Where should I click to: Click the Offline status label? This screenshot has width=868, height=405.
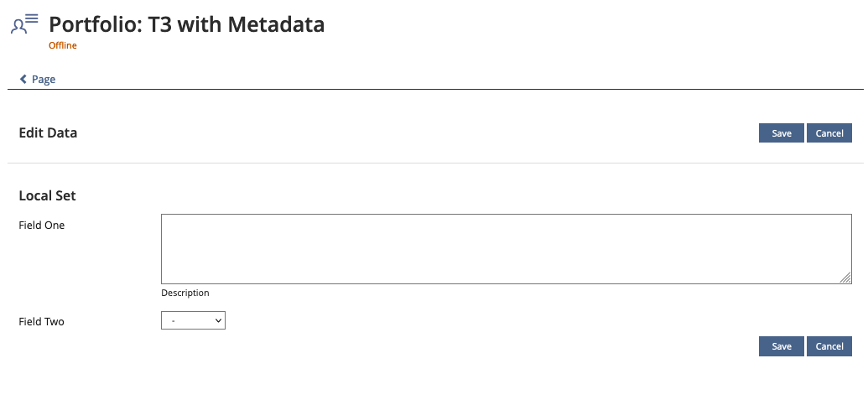(x=63, y=46)
